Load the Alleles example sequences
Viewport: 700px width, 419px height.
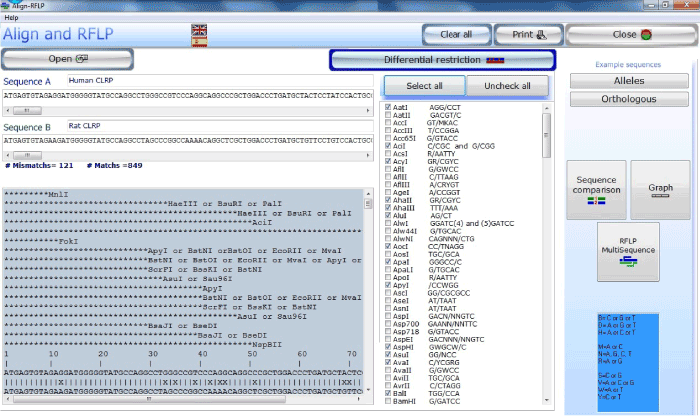(x=629, y=81)
